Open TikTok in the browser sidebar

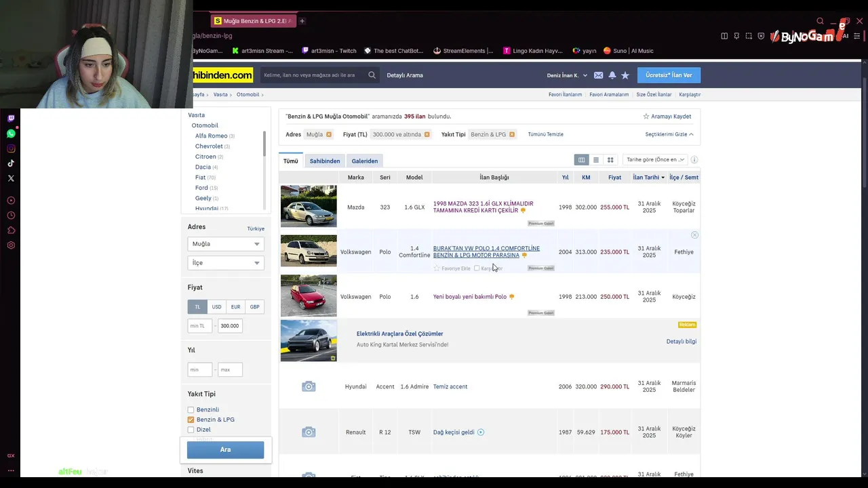[x=11, y=163]
